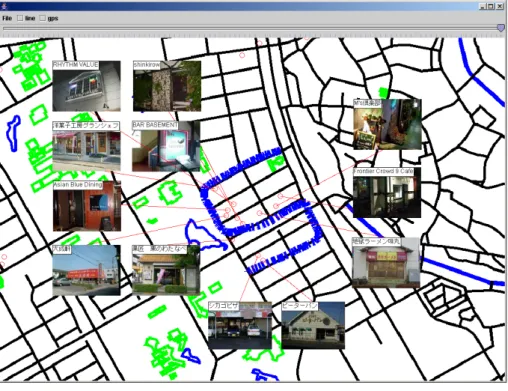
Task: Close the map window
Action: [500, 6]
